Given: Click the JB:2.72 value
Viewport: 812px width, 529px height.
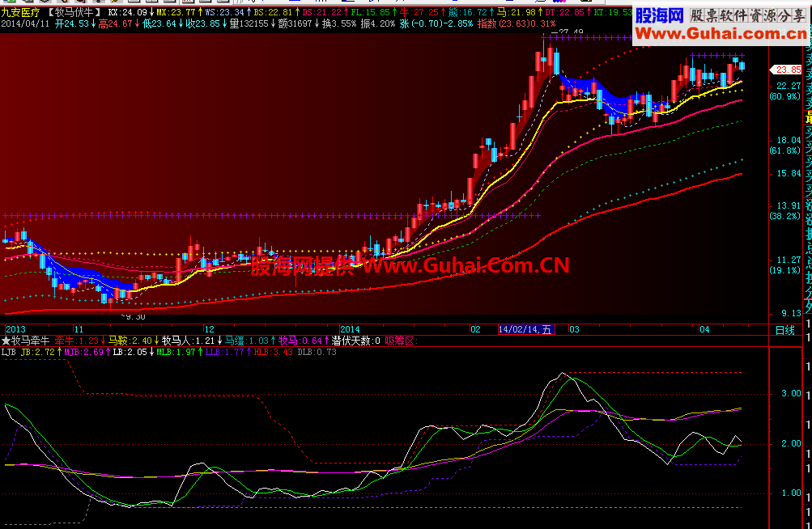Looking at the screenshot, I should point(38,353).
